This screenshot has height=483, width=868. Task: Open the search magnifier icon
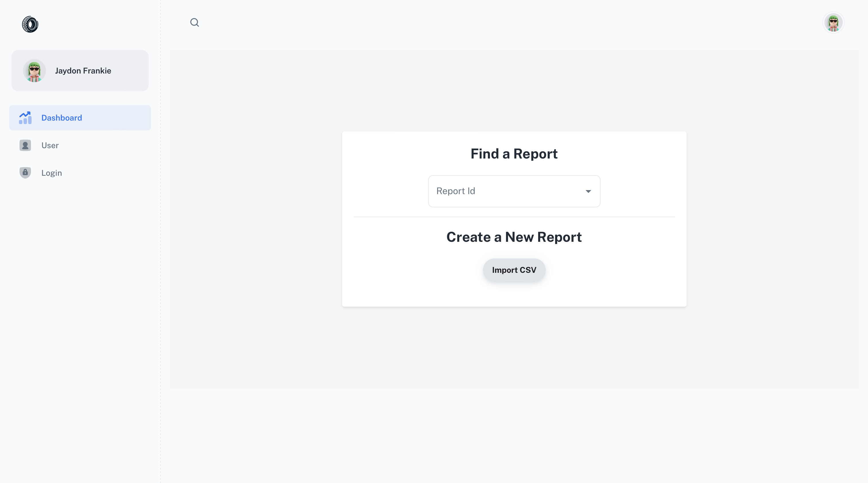click(194, 23)
